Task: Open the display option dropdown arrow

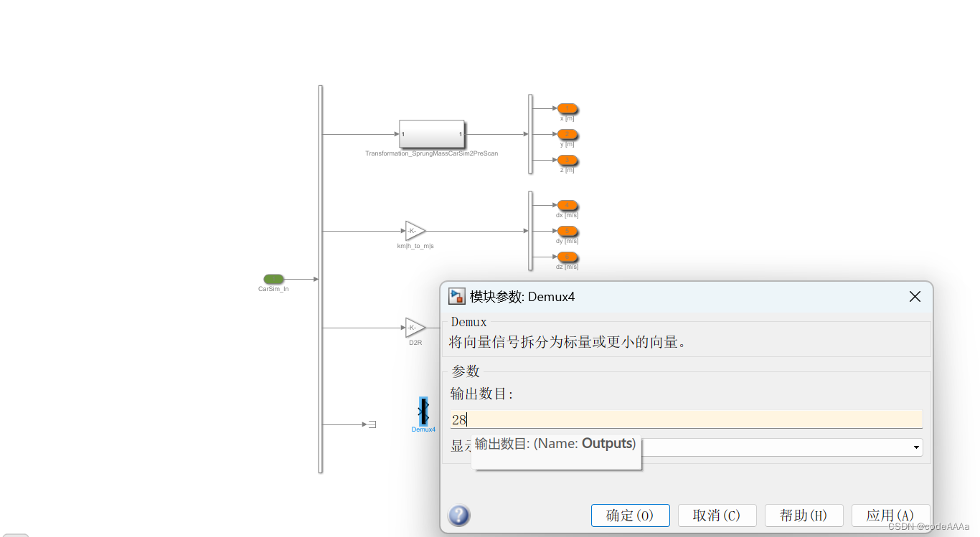Action: (x=916, y=447)
